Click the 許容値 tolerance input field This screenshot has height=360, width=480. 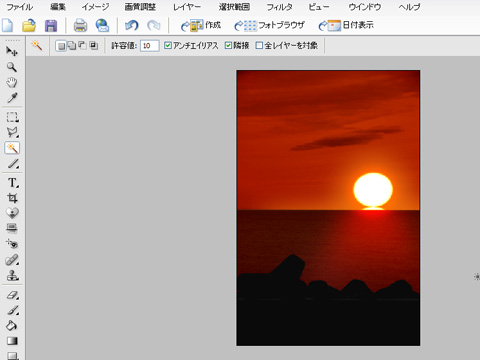[x=149, y=46]
